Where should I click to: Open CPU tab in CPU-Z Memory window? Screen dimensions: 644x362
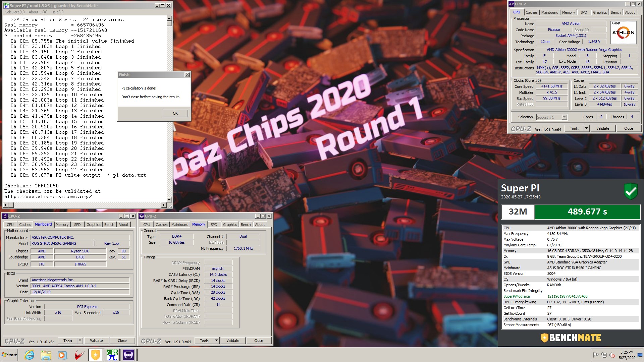(x=147, y=225)
